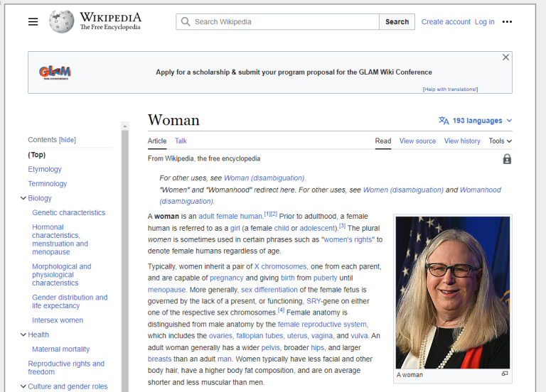Click the Log in link
The height and width of the screenshot is (392, 546).
tap(484, 22)
